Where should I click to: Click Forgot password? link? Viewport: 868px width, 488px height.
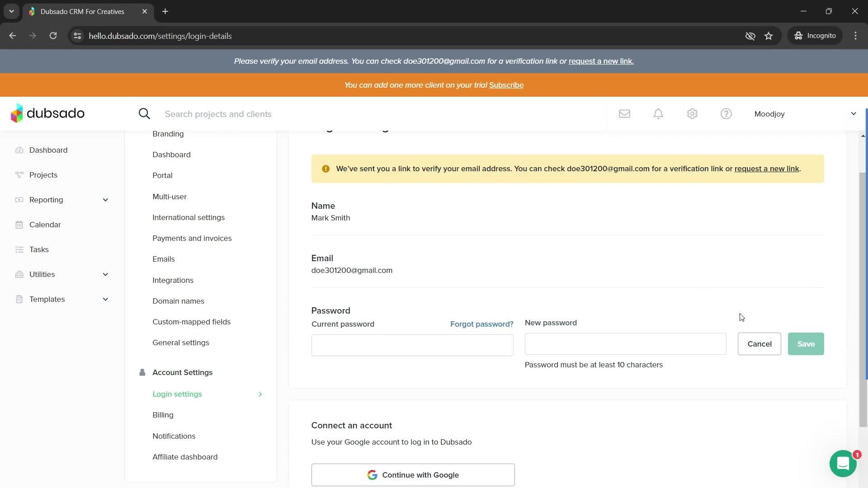pos(481,324)
